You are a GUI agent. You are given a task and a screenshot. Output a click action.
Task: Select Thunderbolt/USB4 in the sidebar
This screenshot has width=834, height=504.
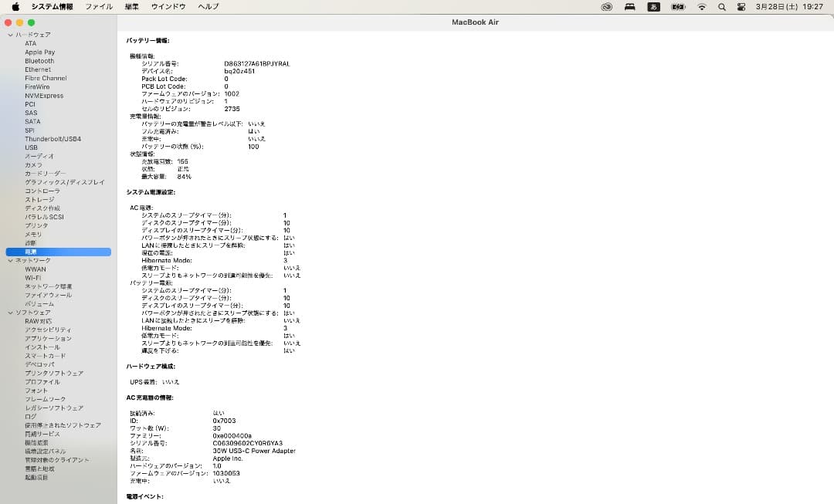(53, 139)
